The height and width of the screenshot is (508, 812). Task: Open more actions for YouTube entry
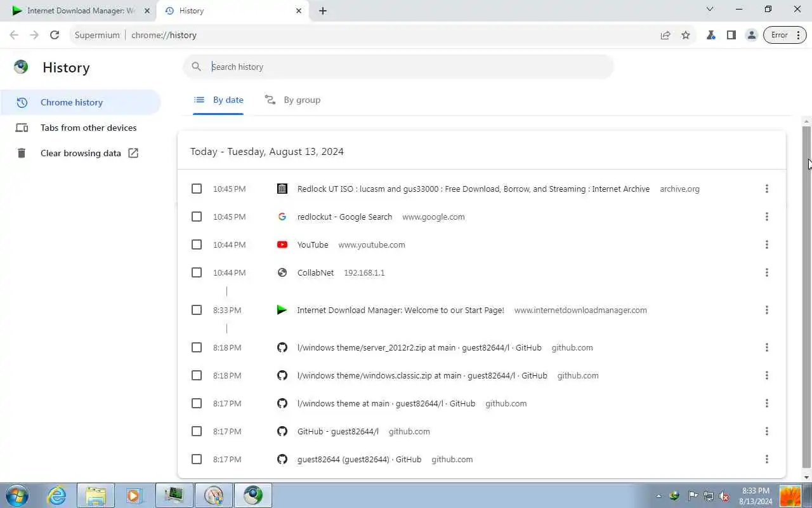(766, 244)
